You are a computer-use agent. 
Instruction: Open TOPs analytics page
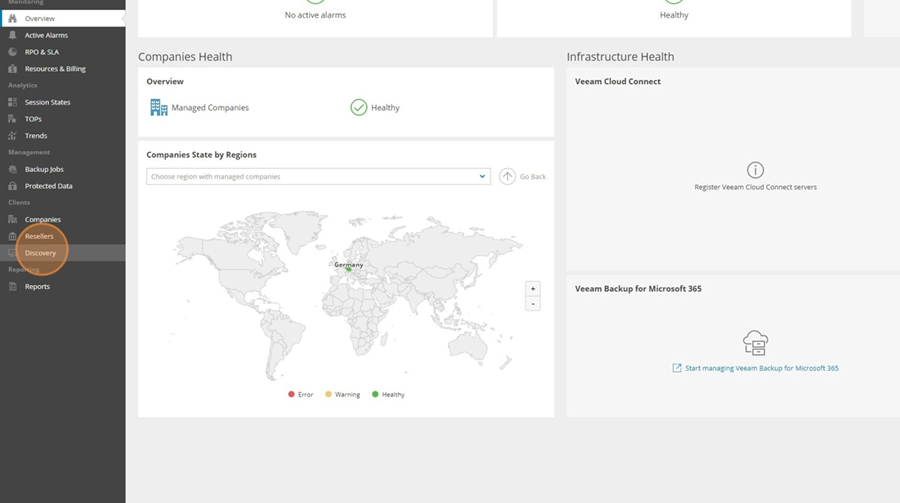pyautogui.click(x=33, y=119)
